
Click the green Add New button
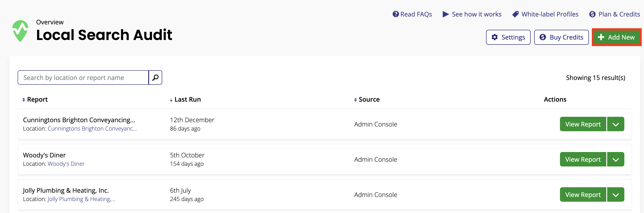[616, 37]
